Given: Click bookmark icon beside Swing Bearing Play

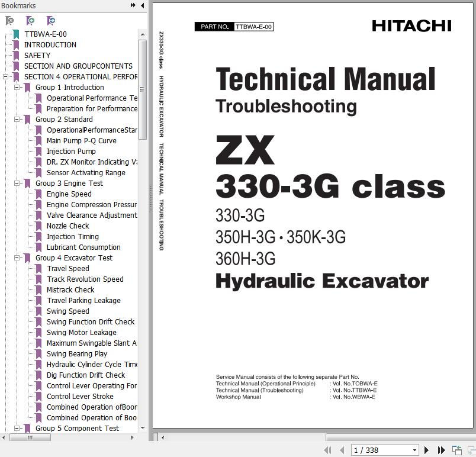Looking at the screenshot, I should pos(38,354).
